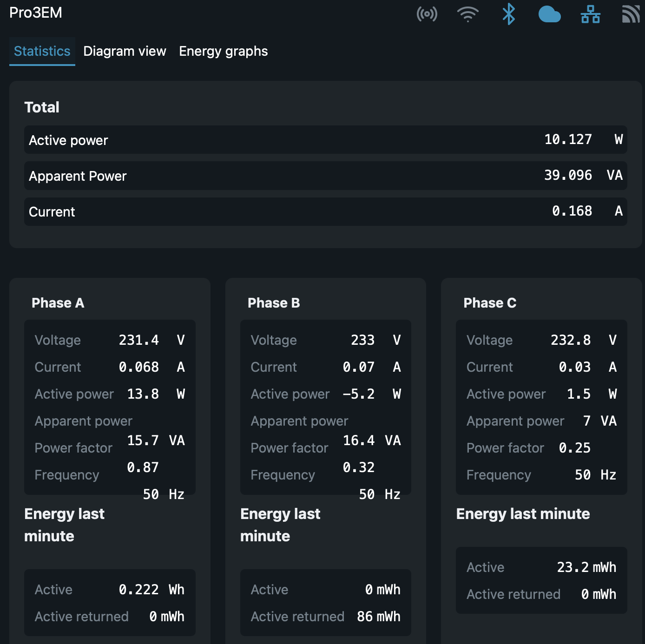Click the Wi-Fi status icon

pos(467,14)
